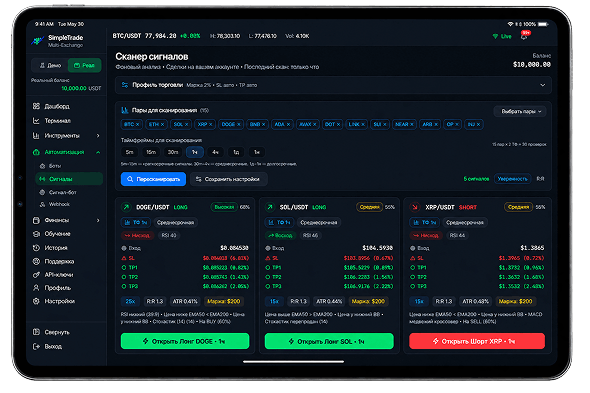Go to История page
This screenshot has height=393, width=590.
coord(56,248)
